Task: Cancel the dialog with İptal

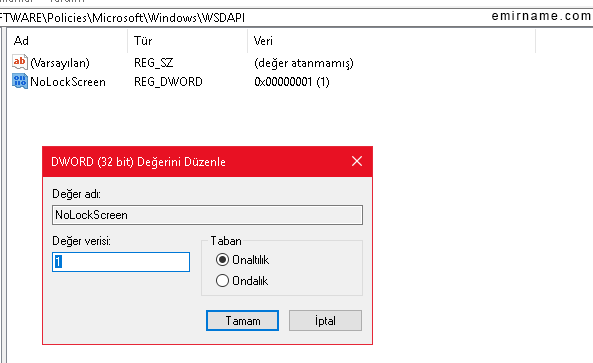Action: 325,321
